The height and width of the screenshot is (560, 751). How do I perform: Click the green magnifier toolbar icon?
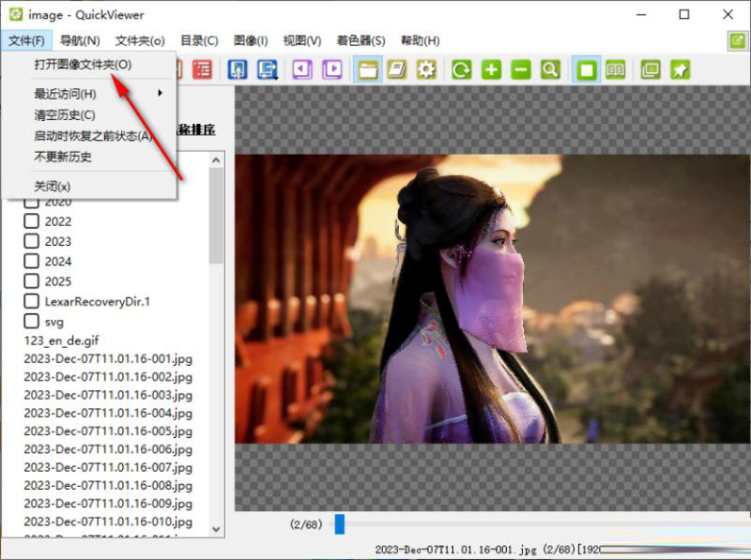pos(550,69)
